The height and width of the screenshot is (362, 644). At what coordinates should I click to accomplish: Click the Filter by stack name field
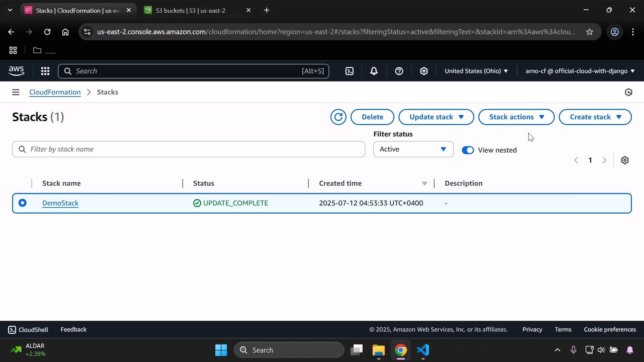[189, 149]
